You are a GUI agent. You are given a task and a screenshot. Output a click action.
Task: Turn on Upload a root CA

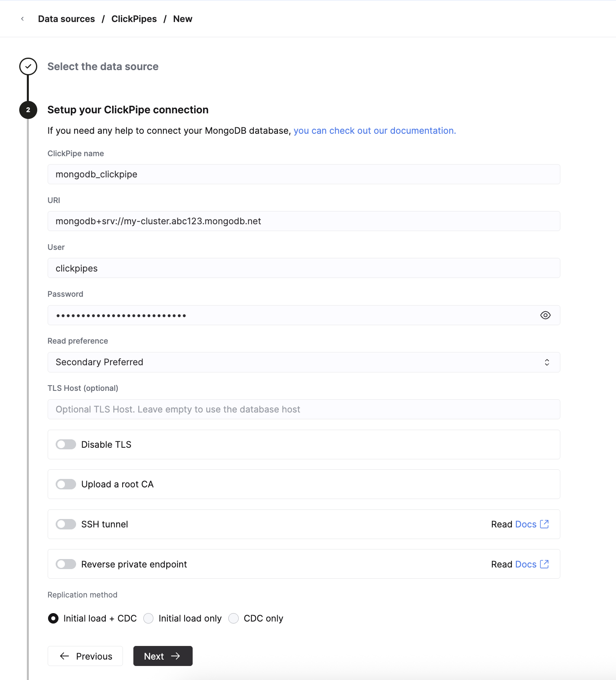65,484
